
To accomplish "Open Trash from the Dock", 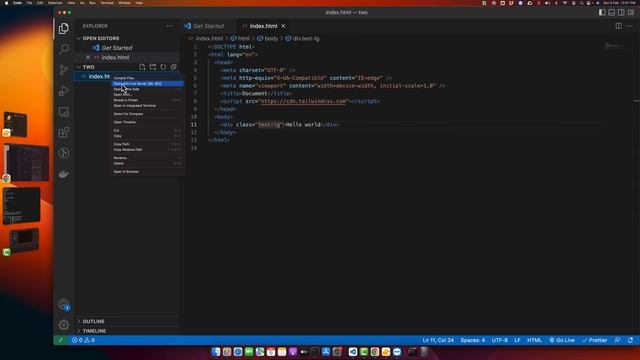I will pyautogui.click(x=424, y=352).
